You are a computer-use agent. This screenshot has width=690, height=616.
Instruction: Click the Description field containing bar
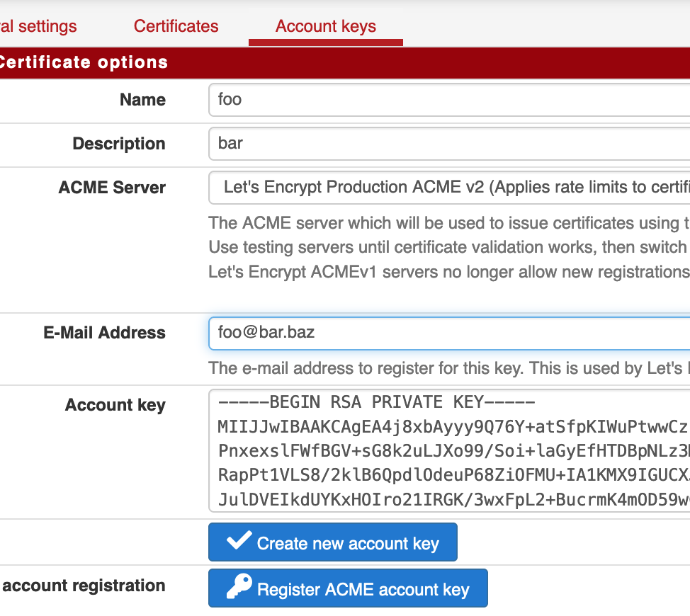tap(449, 144)
